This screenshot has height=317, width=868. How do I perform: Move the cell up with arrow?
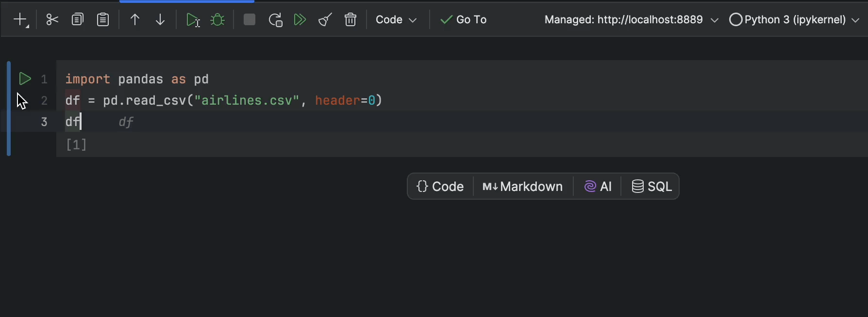click(x=135, y=20)
